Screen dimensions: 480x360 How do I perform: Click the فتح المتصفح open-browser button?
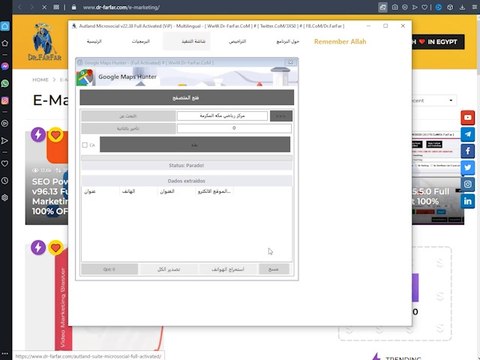pyautogui.click(x=187, y=98)
